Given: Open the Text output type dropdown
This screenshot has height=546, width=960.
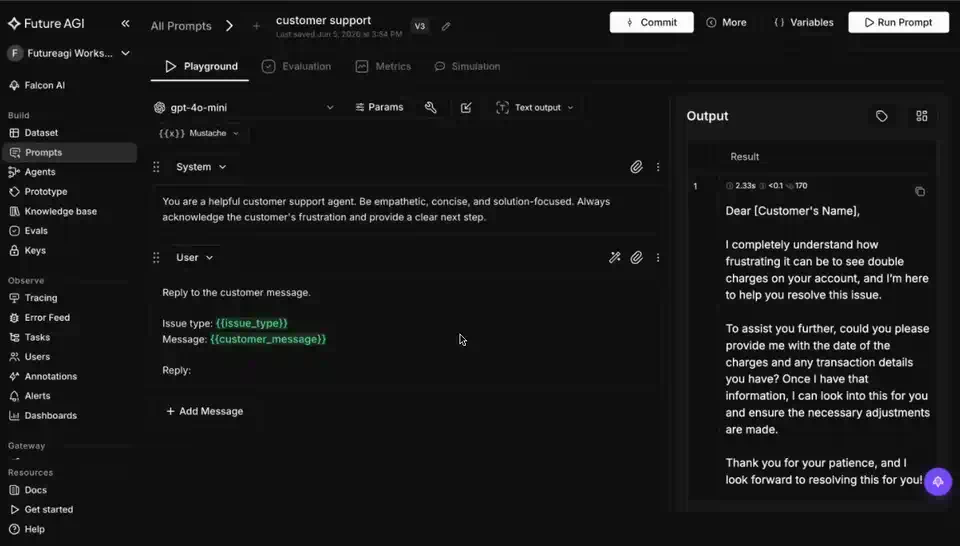Looking at the screenshot, I should 534,107.
